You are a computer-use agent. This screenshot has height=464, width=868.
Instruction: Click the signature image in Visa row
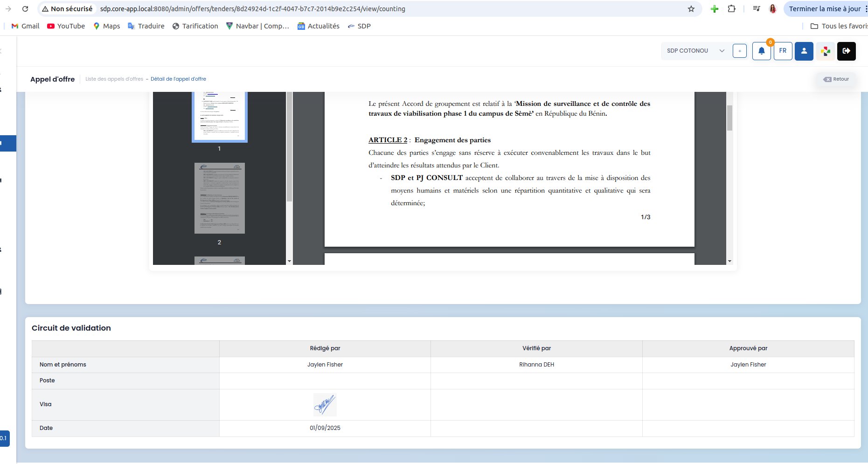point(325,405)
